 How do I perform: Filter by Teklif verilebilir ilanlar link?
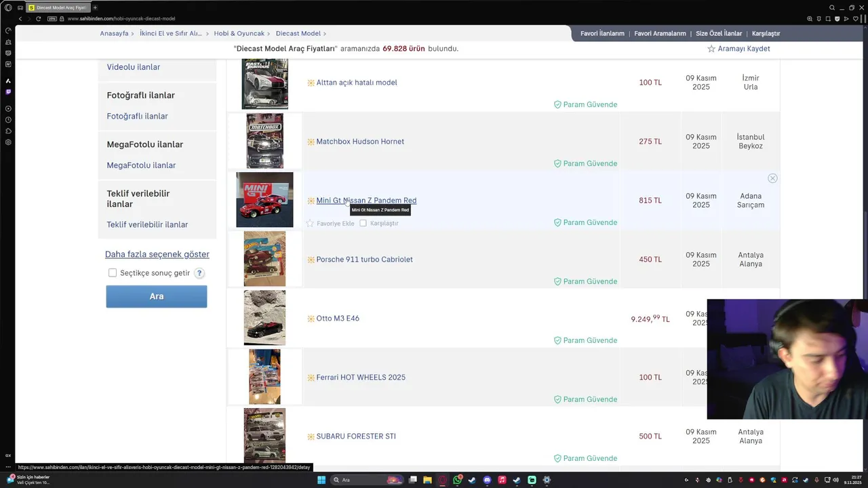point(147,224)
